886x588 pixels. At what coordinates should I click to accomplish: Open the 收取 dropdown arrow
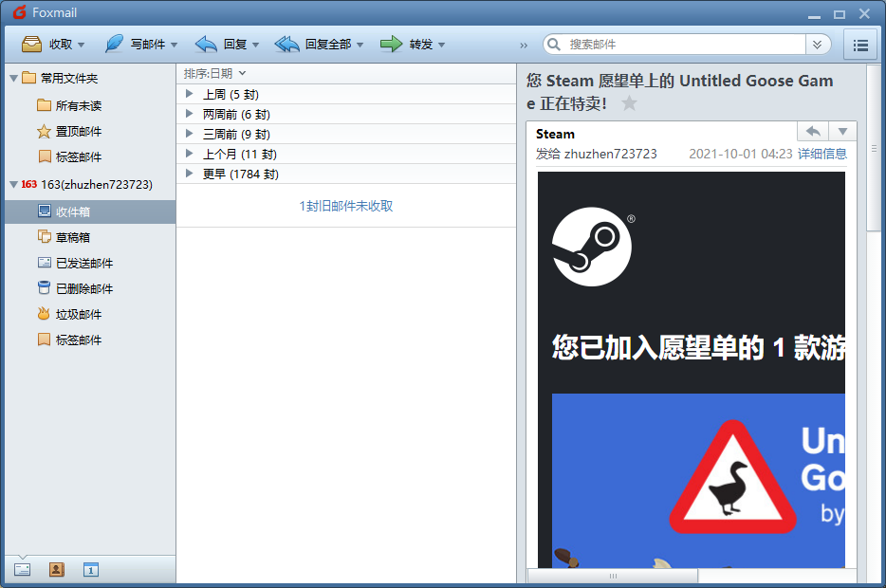coord(81,45)
